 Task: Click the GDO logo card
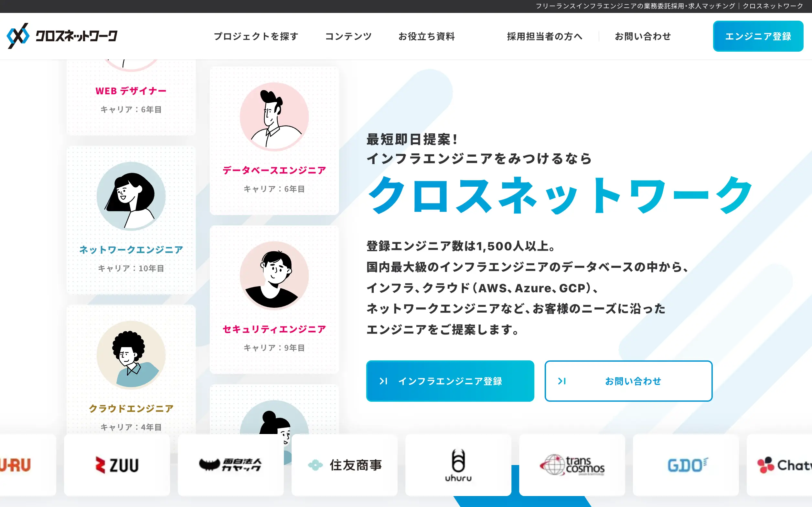click(x=686, y=465)
